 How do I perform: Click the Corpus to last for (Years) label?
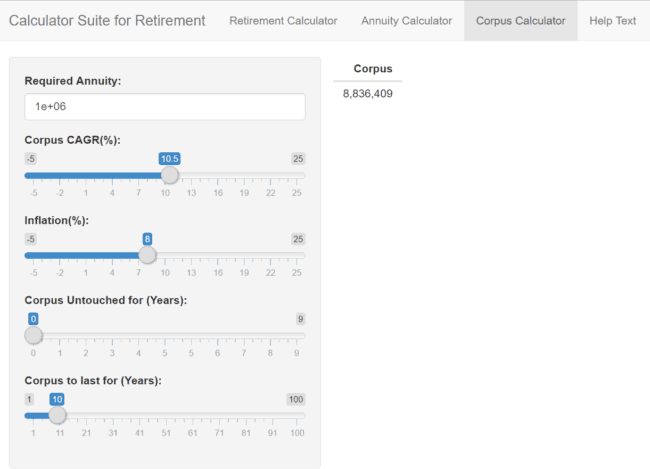tap(93, 380)
